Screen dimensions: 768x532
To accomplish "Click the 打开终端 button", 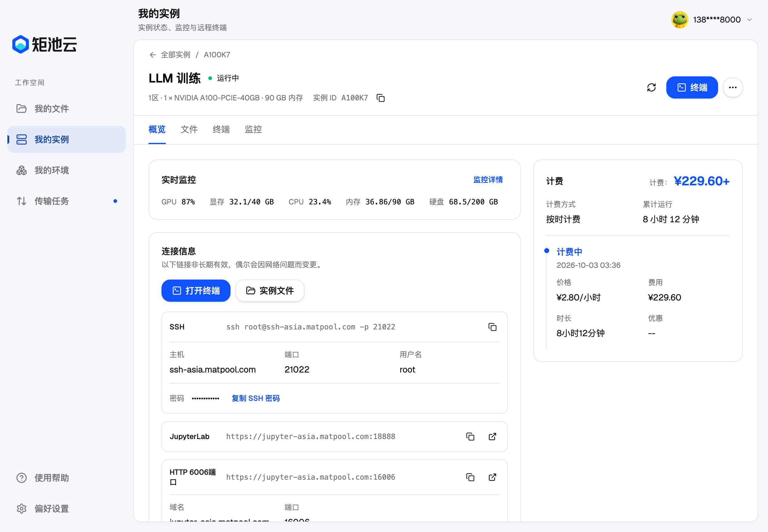I will [196, 291].
